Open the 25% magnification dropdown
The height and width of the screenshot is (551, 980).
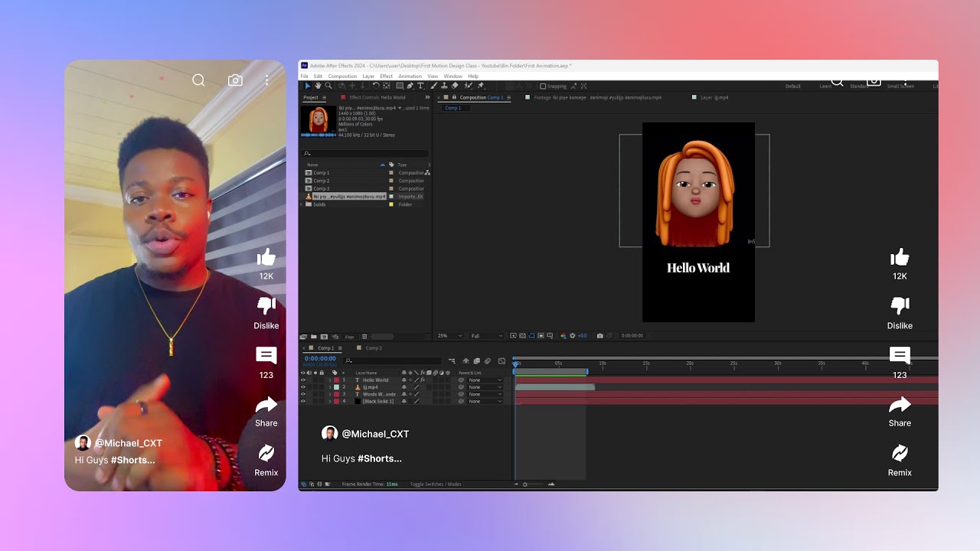tap(449, 336)
